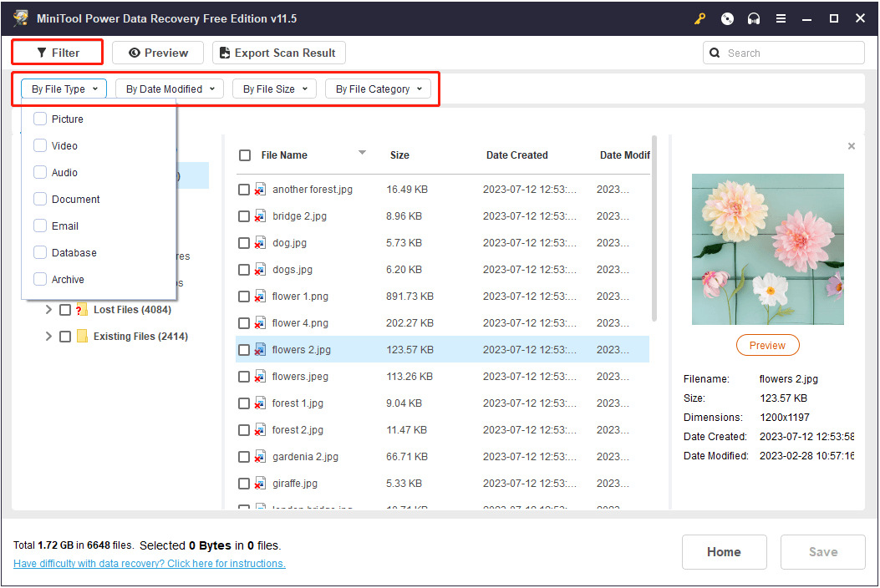Click file icon next to bridge 2.jpg
The width and height of the screenshot is (880, 588).
[x=260, y=216]
